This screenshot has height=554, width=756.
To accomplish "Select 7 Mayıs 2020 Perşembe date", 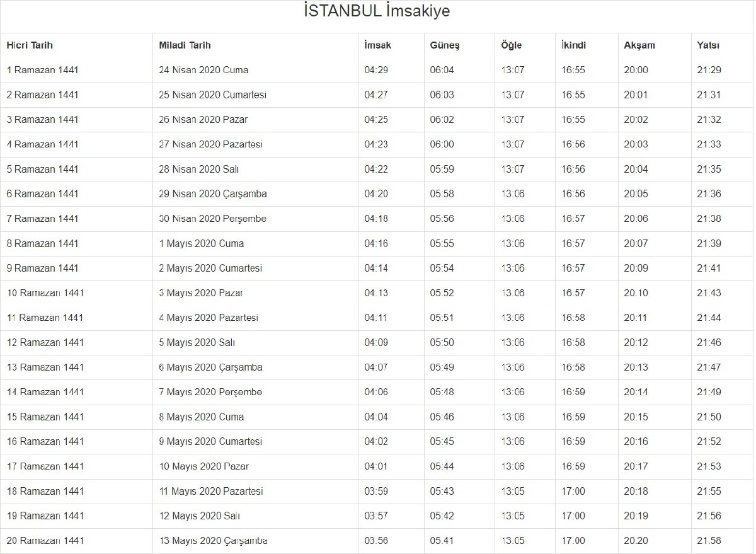I will click(210, 392).
